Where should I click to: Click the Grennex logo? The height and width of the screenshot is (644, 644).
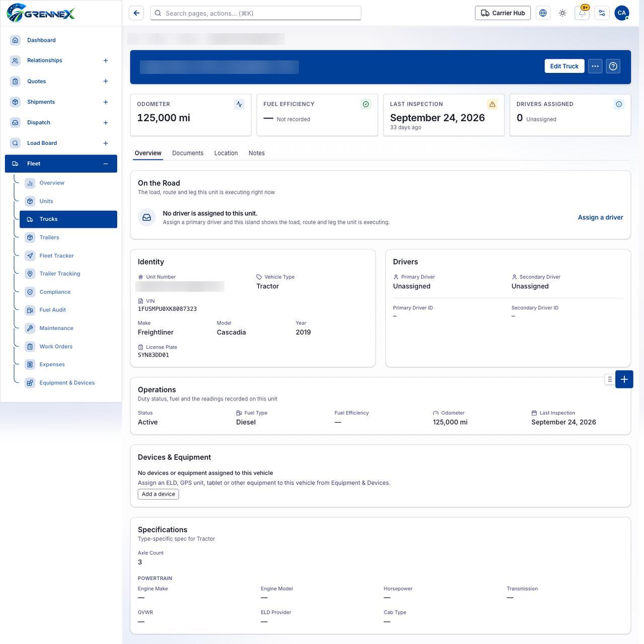[x=41, y=13]
